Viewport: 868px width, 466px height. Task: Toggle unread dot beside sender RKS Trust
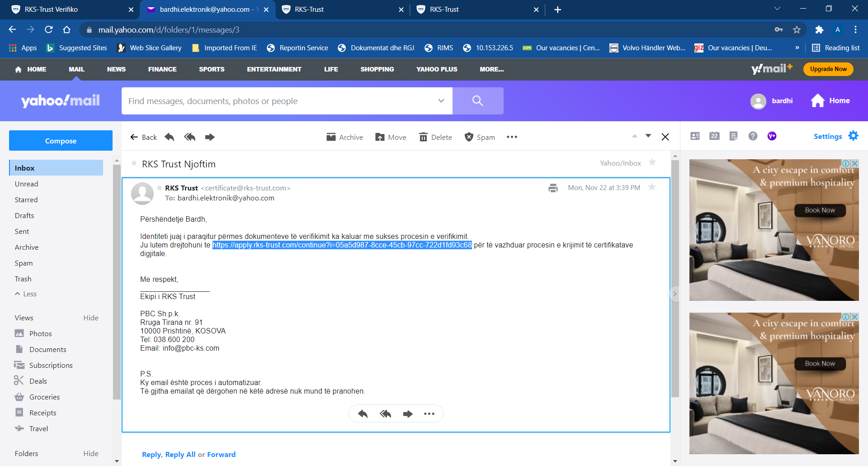(x=160, y=188)
